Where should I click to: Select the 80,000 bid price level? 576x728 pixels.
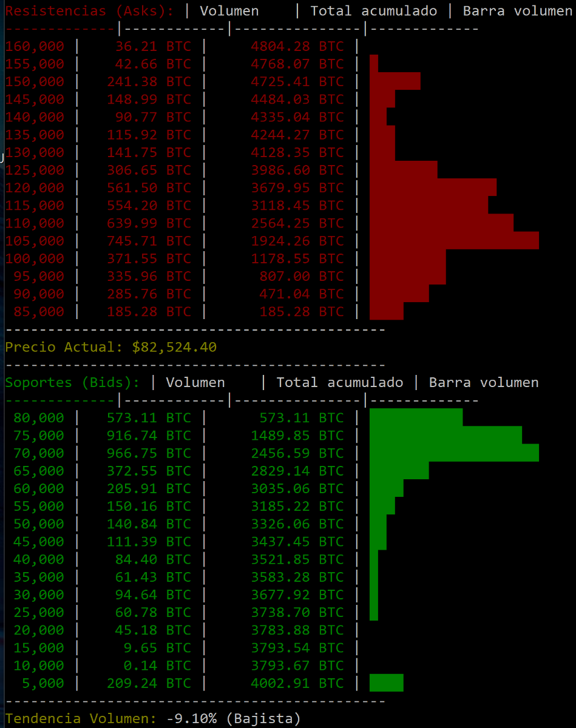point(38,418)
